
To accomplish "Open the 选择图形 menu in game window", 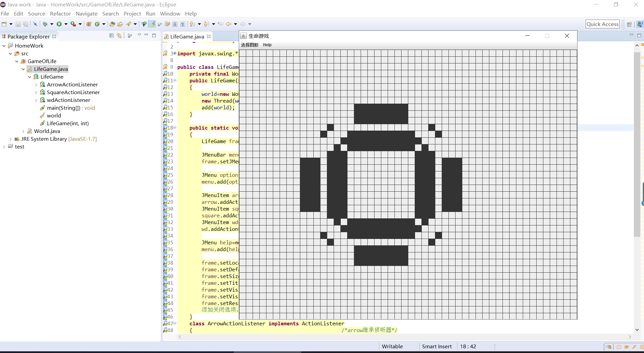I will tap(250, 45).
